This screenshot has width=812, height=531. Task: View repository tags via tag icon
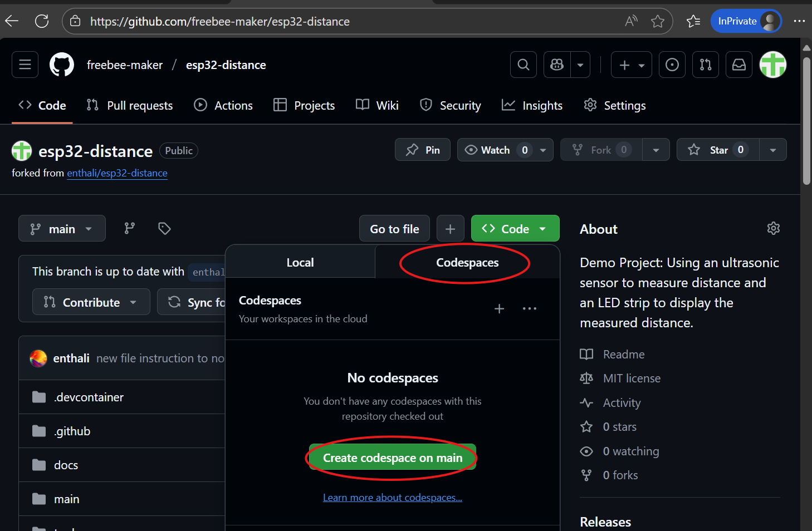click(x=164, y=228)
